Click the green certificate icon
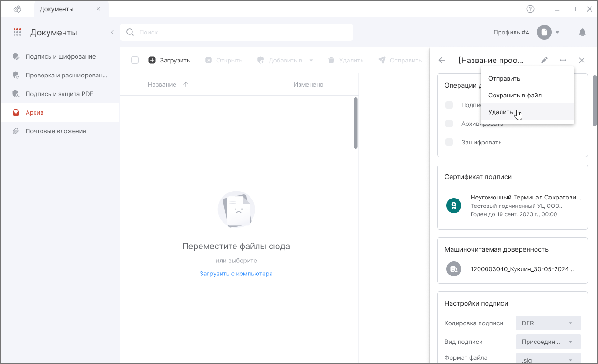Image resolution: width=598 pixels, height=364 pixels. [x=454, y=206]
